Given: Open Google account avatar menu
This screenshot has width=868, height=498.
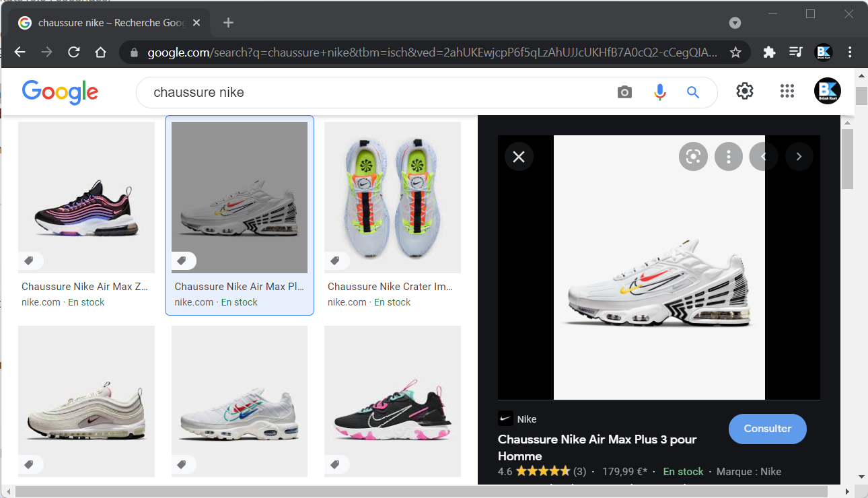Looking at the screenshot, I should [827, 91].
